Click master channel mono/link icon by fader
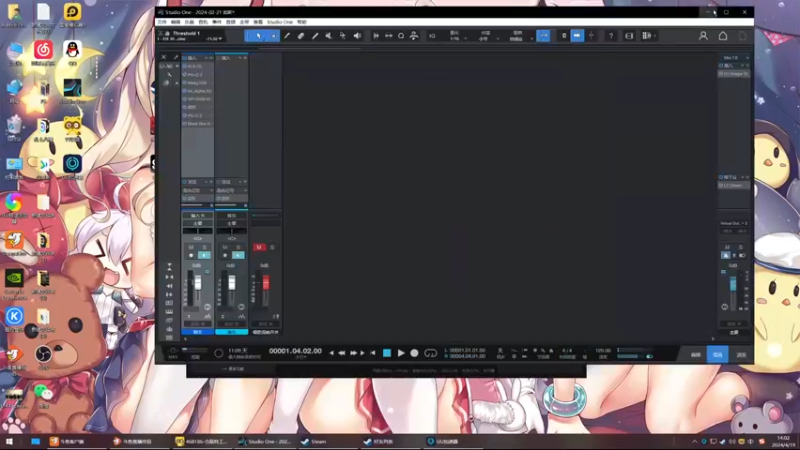The height and width of the screenshot is (450, 800). [x=724, y=307]
